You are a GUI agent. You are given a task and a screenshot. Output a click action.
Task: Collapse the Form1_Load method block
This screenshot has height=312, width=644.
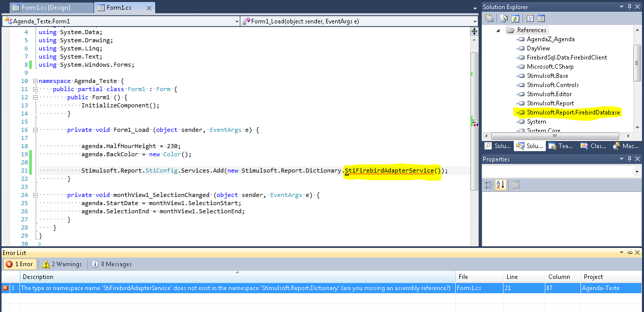point(34,130)
